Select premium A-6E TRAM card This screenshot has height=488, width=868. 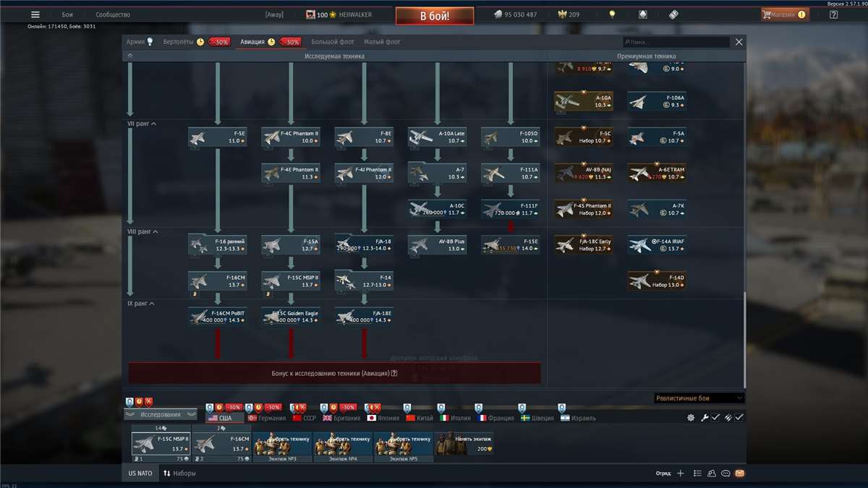coord(657,174)
